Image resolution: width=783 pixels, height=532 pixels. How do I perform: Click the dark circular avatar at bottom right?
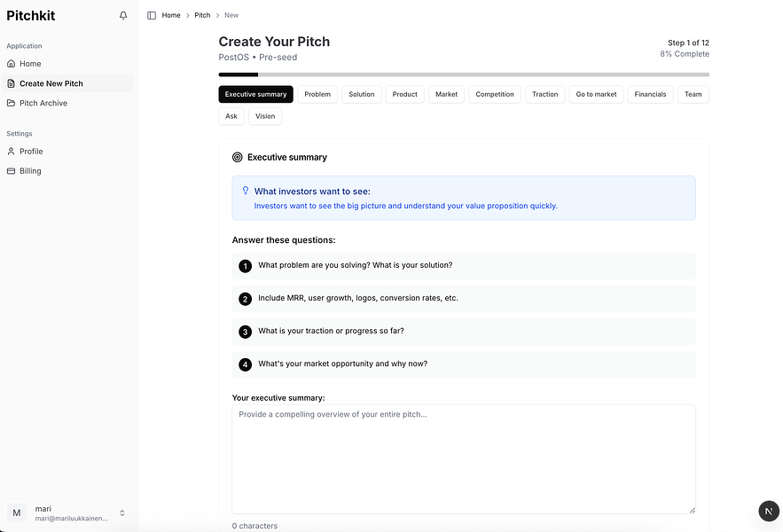[768, 511]
